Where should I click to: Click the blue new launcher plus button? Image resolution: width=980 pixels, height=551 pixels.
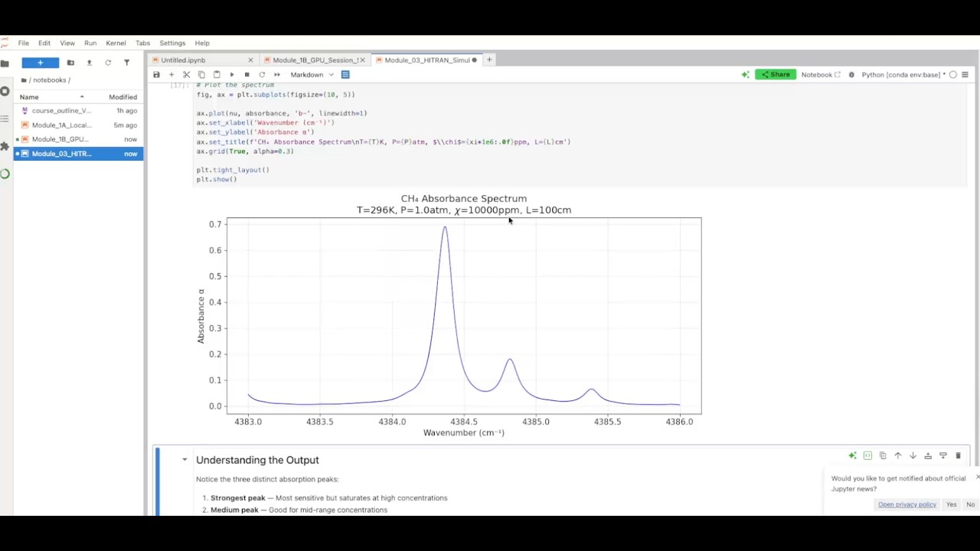pyautogui.click(x=41, y=63)
